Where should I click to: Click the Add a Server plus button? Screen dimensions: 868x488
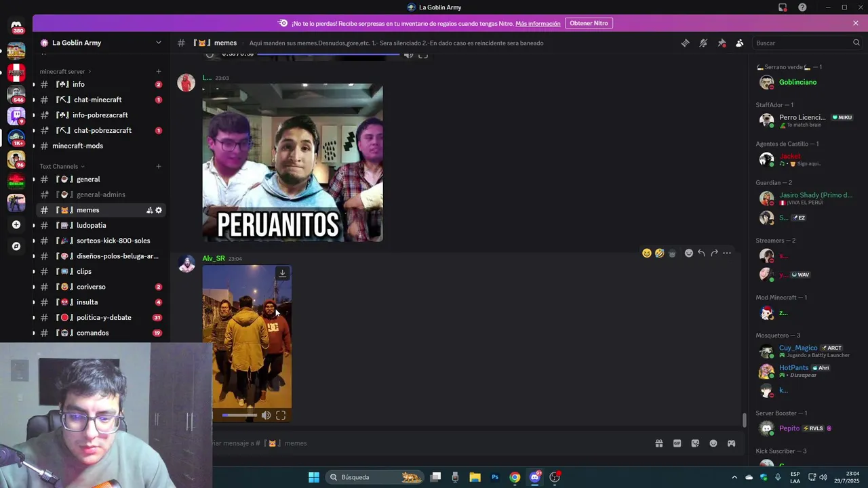16,224
